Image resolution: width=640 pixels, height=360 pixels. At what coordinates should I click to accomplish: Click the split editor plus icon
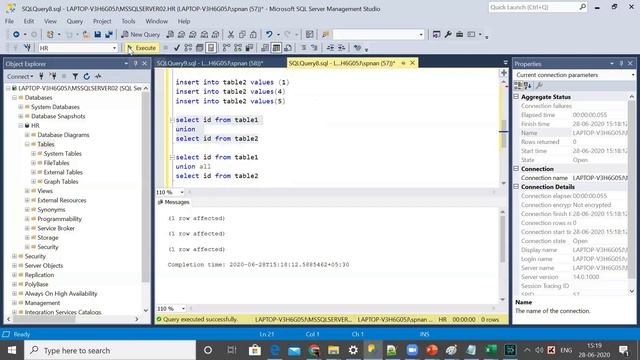pyautogui.click(x=504, y=73)
